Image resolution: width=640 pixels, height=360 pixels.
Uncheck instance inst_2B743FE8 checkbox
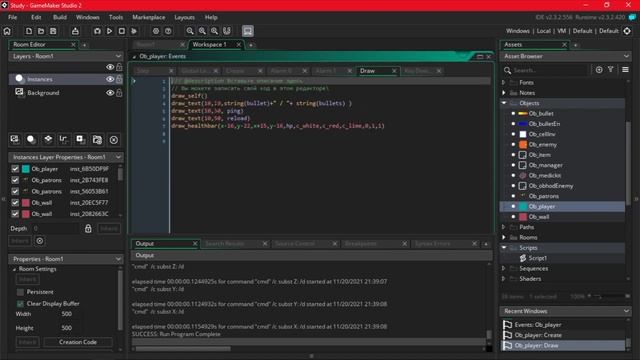pyautogui.click(x=15, y=180)
